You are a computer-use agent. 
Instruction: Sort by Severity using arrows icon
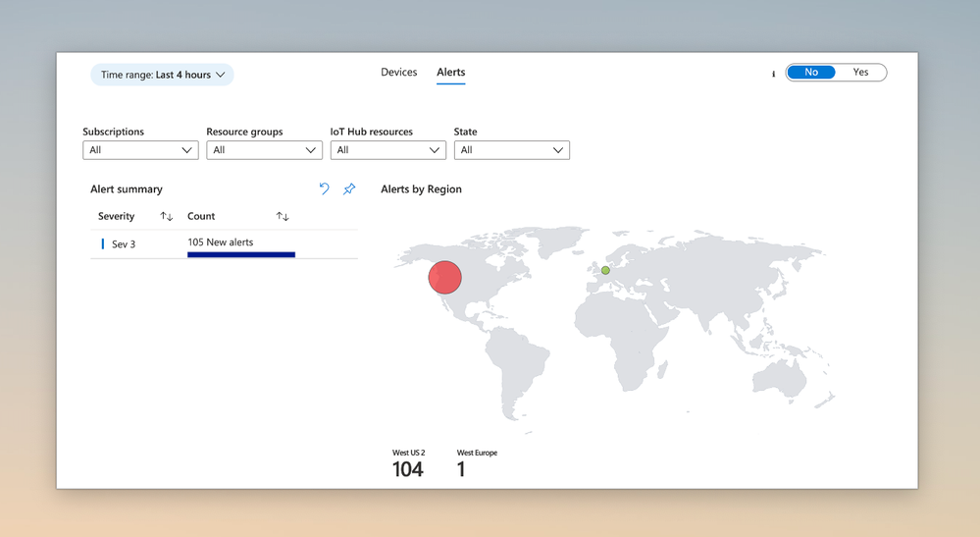(x=166, y=216)
